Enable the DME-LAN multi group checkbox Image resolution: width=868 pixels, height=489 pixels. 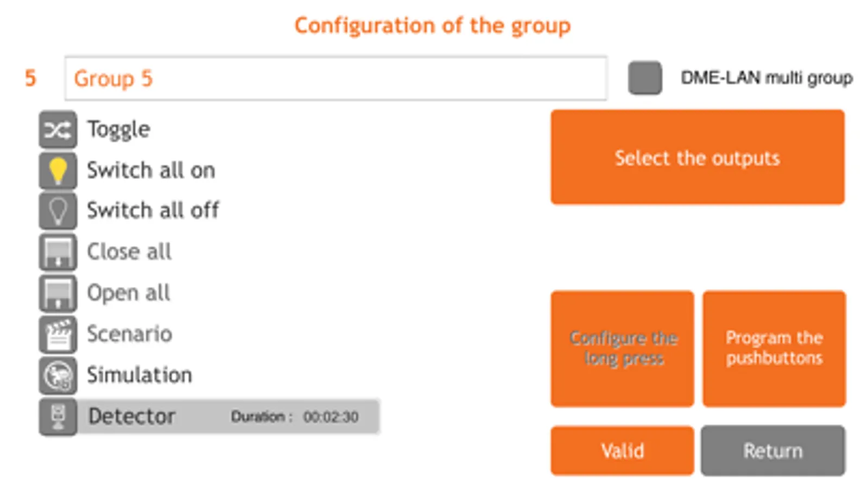(x=645, y=78)
